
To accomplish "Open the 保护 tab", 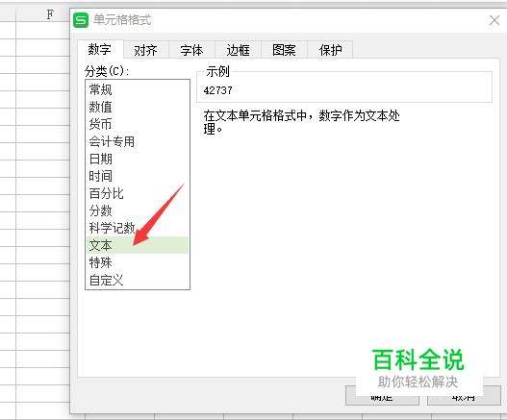I will (x=330, y=50).
